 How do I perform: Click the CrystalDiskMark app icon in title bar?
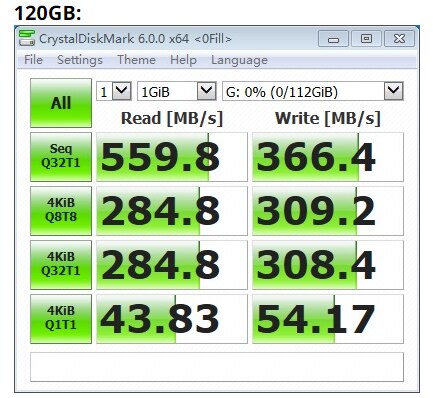[x=27, y=38]
